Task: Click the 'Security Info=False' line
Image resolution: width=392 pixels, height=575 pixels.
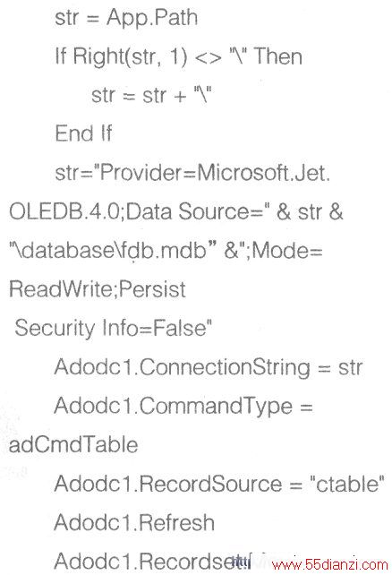Action: (x=113, y=328)
